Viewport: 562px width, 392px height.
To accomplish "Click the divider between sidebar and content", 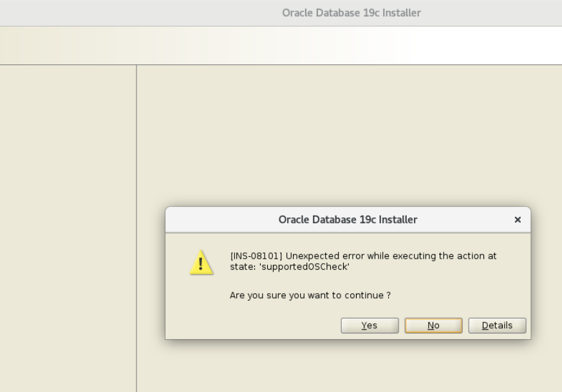I will (x=136, y=193).
